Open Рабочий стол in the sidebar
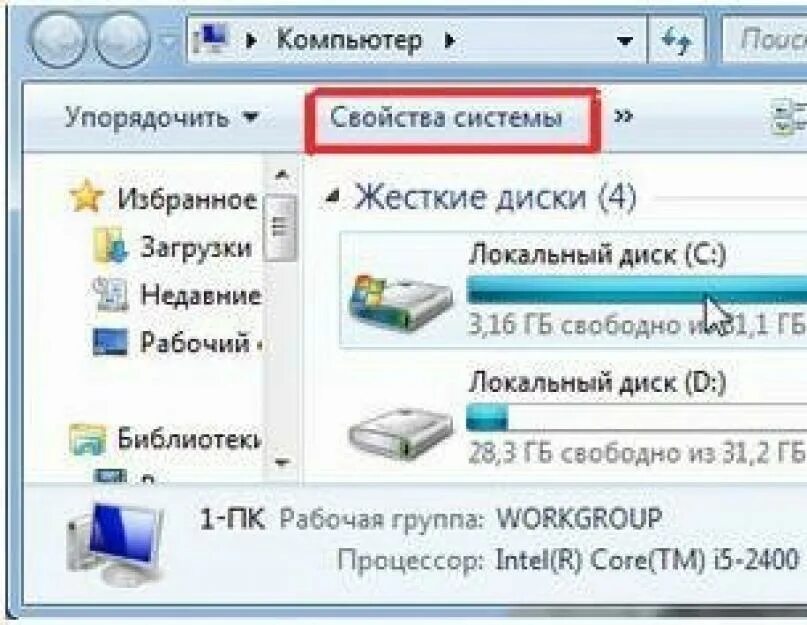Image resolution: width=807 pixels, height=625 pixels. 176,341
